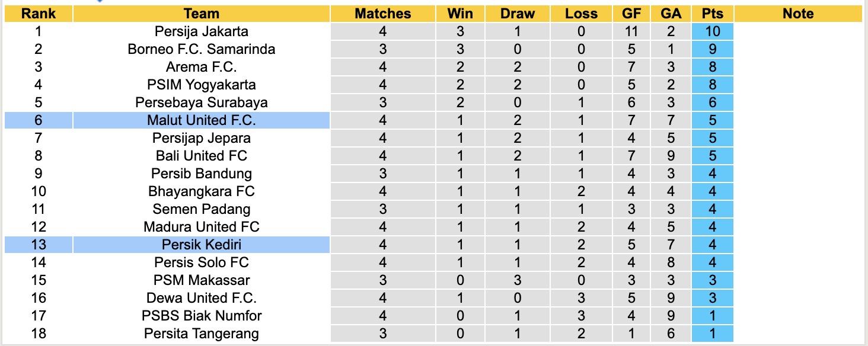
Task: Select PSM Makassar in the table
Action: tap(202, 280)
